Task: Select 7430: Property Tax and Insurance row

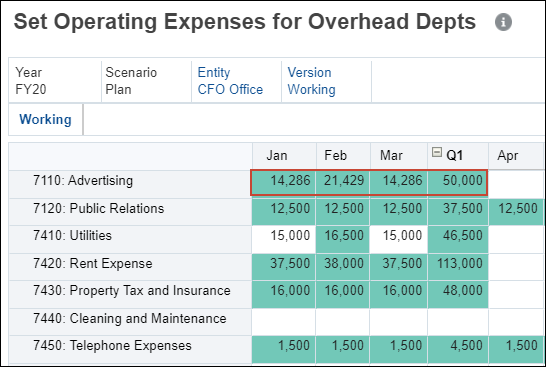Action: point(130,294)
